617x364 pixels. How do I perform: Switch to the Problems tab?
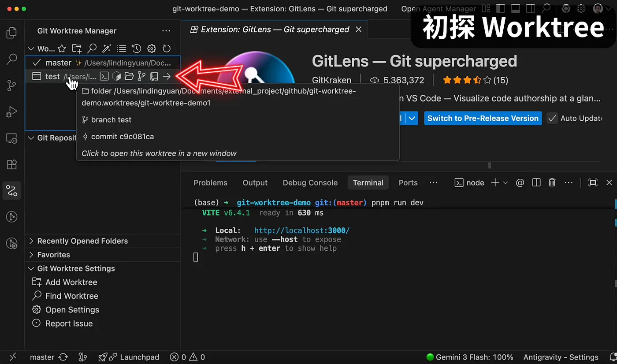(x=210, y=182)
